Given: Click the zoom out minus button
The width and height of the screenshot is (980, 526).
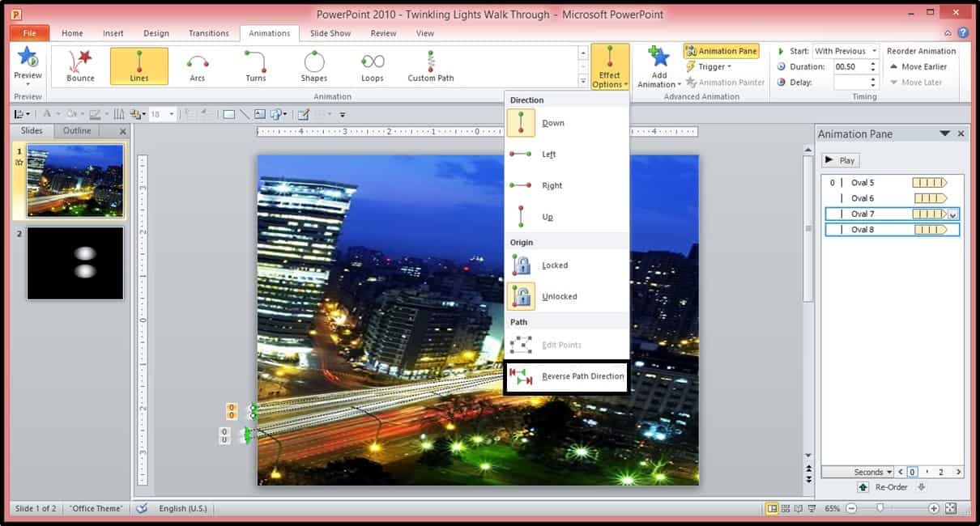Looking at the screenshot, I should (x=851, y=508).
